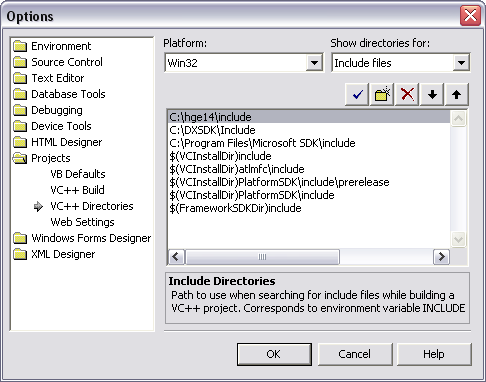Click the horizontal scrollbar thumb
This screenshot has width=486, height=382.
click(x=262, y=257)
